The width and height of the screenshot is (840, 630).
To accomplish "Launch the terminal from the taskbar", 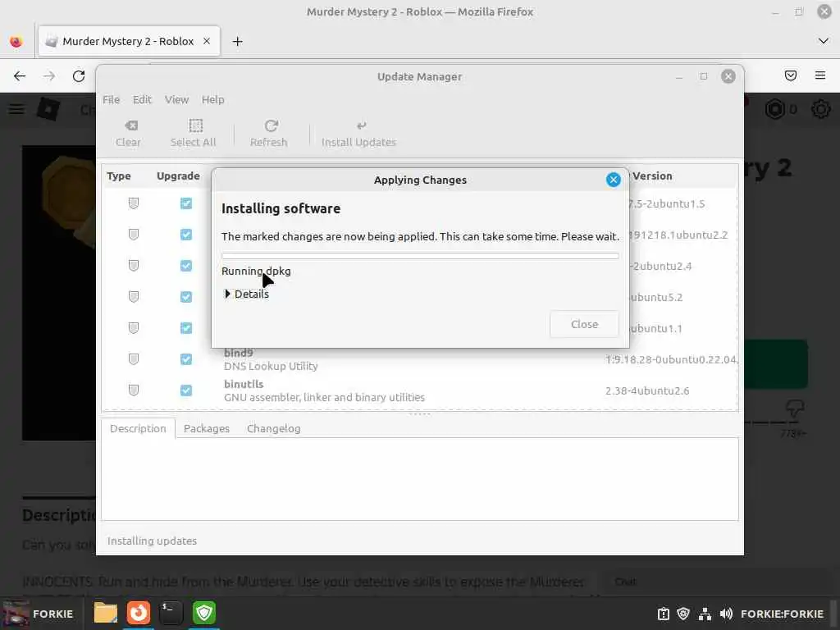I will (x=171, y=613).
